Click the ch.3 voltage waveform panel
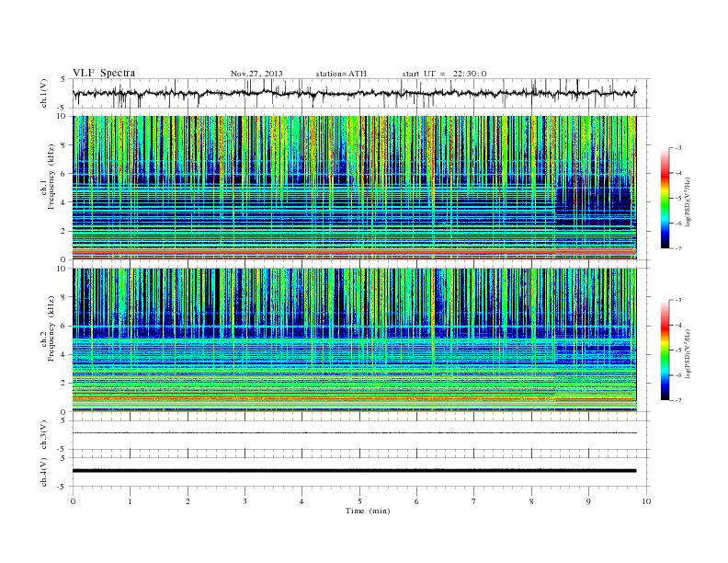The width and height of the screenshot is (728, 563). coord(360,435)
